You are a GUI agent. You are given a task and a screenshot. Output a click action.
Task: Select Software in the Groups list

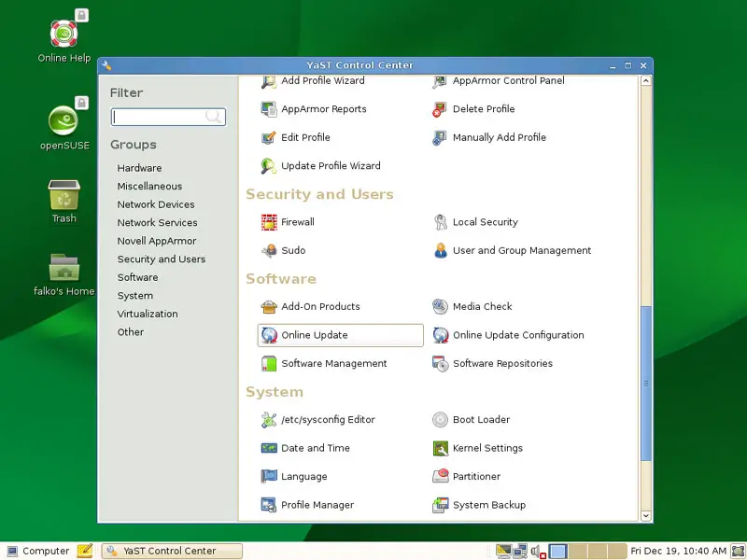click(137, 277)
